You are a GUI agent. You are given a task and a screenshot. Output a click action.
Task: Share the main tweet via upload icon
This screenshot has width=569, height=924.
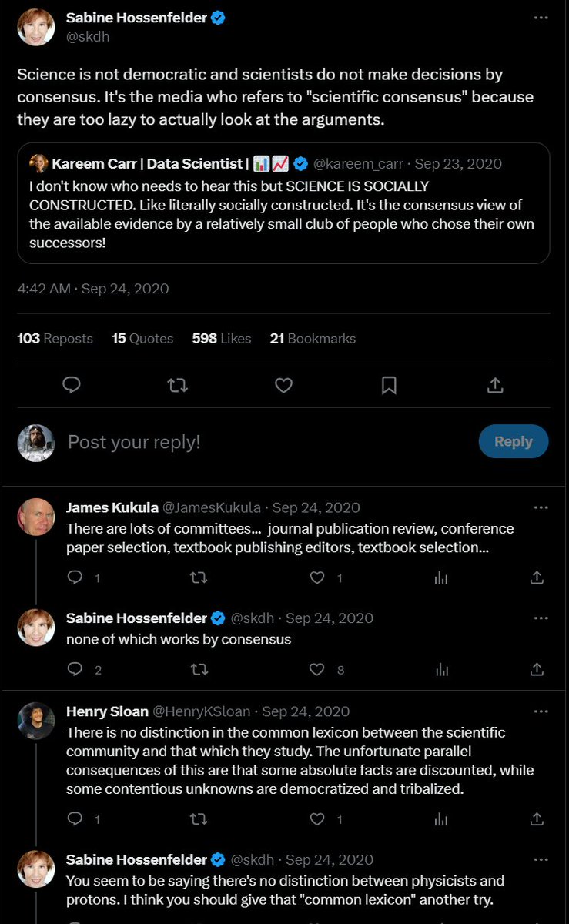pyautogui.click(x=496, y=385)
